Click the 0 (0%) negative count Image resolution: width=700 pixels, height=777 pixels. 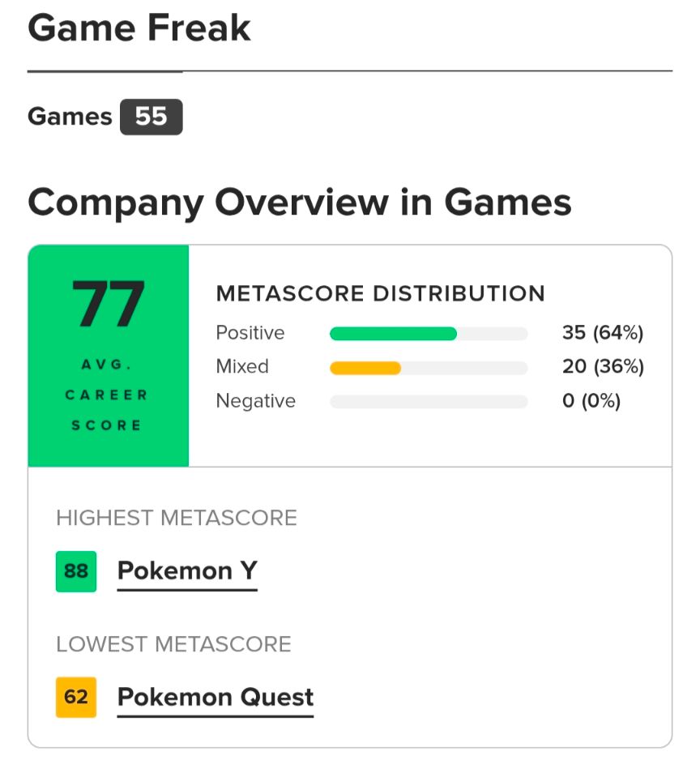(591, 400)
